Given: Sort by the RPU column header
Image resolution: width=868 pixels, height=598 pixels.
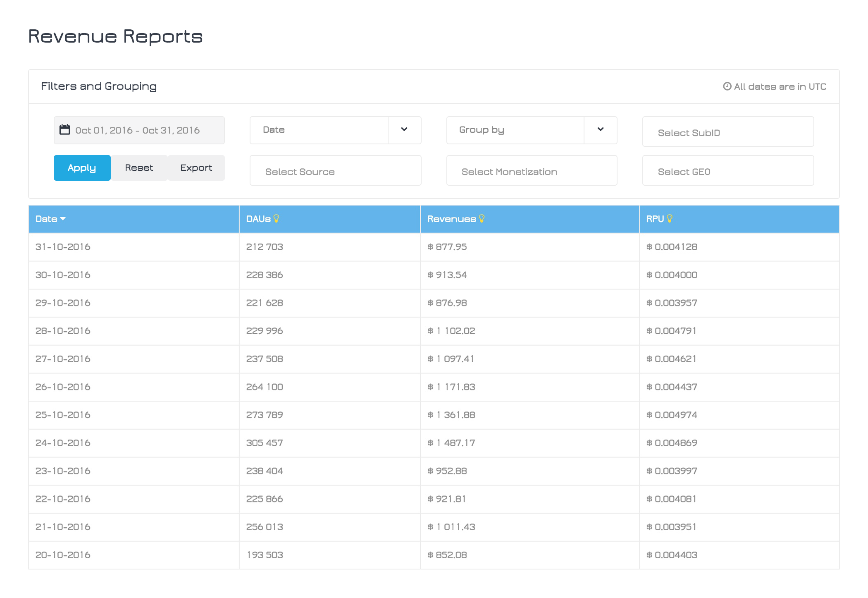Looking at the screenshot, I should 655,219.
